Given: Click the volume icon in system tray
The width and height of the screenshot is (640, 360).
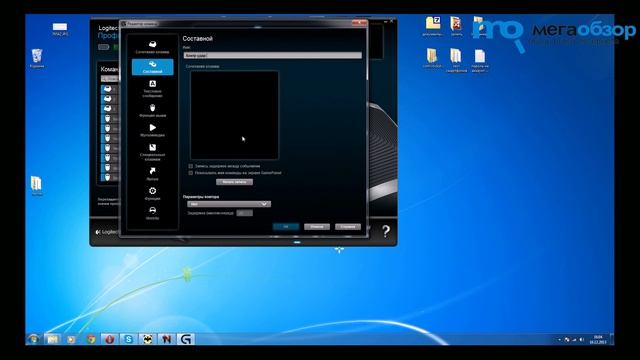Looking at the screenshot, I should point(582,339).
